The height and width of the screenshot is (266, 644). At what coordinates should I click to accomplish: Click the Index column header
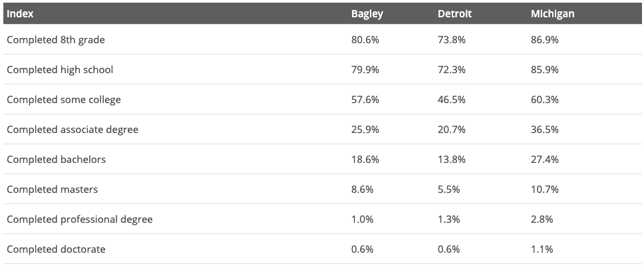pos(20,13)
